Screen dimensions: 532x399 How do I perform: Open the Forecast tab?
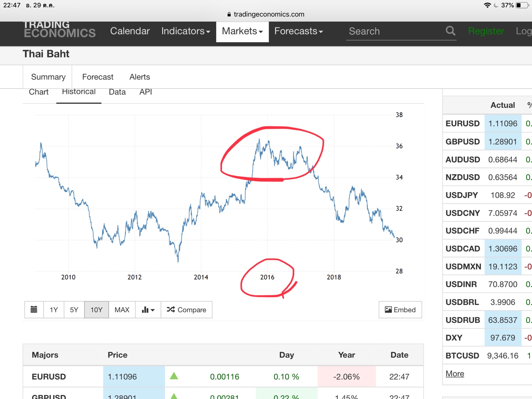pyautogui.click(x=98, y=77)
